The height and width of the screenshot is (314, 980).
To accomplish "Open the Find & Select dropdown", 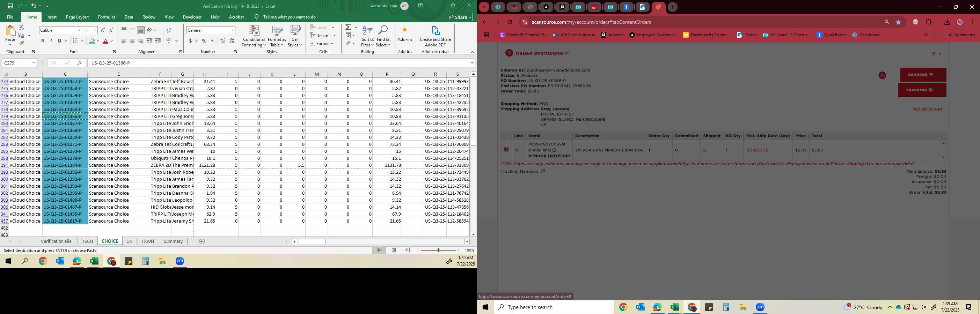I will point(383,37).
